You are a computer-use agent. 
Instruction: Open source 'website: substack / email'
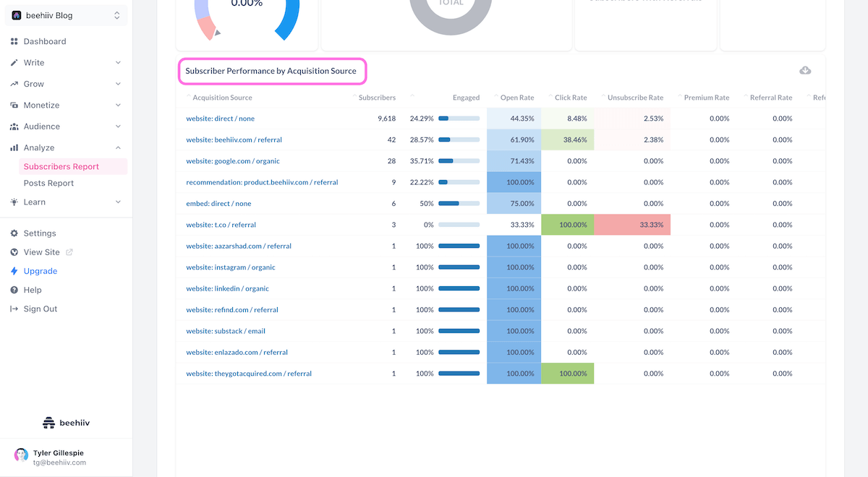point(226,331)
